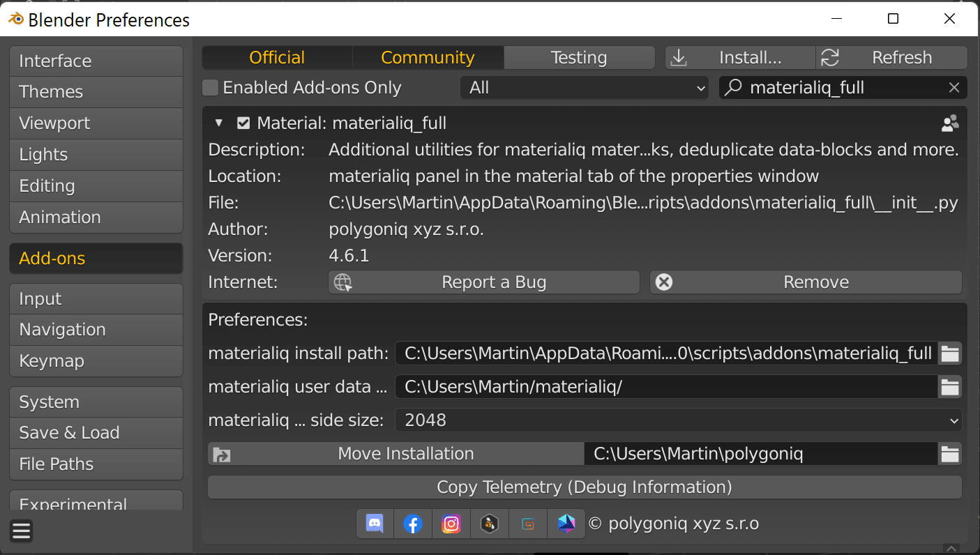The width and height of the screenshot is (980, 555).
Task: Switch to Lights preferences
Action: click(x=96, y=155)
